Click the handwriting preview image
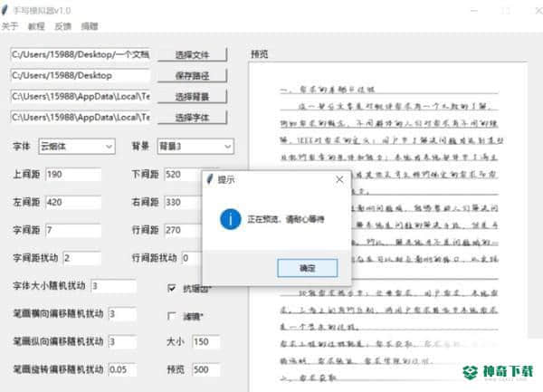Screen dimensions: 543x392 [388, 227]
